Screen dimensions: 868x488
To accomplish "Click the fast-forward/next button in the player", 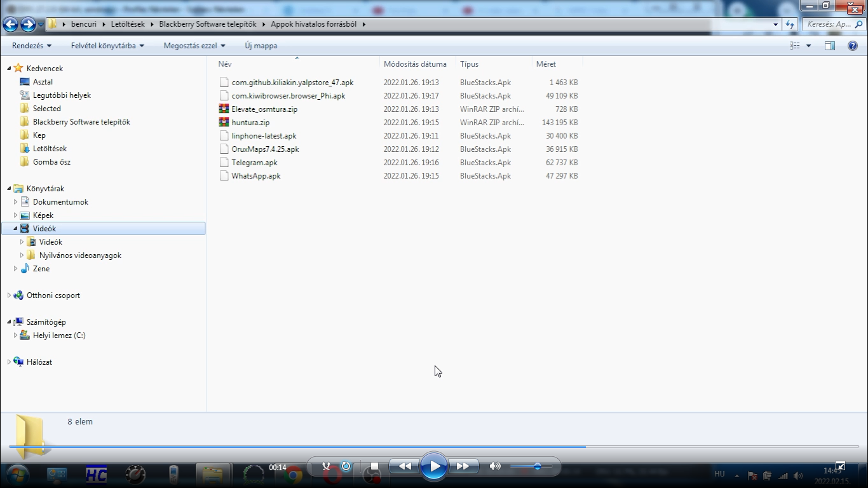I will (463, 466).
